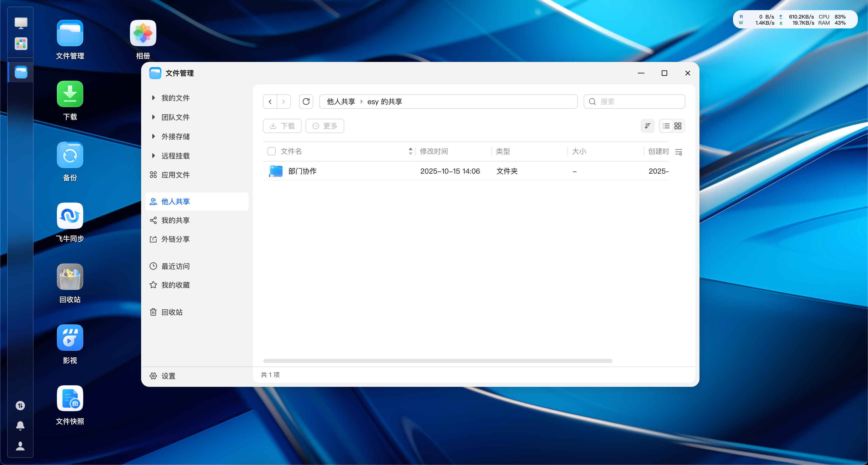Click the 部门协作 folder icon
This screenshot has height=465, width=868.
coord(276,171)
